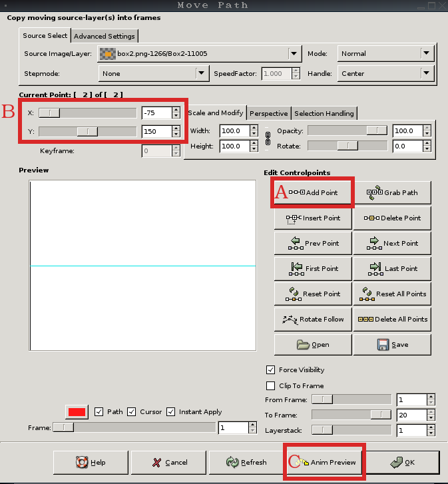Open a saved path file
448x484 pixels.
pos(313,344)
